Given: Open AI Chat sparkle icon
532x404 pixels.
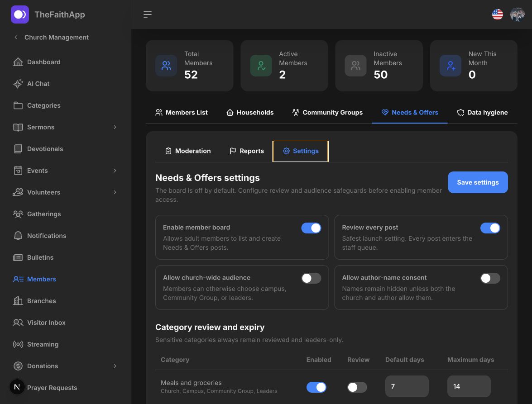Looking at the screenshot, I should pos(18,84).
